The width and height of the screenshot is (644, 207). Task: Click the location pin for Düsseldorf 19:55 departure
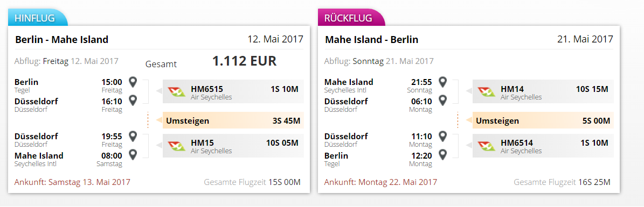click(x=132, y=136)
